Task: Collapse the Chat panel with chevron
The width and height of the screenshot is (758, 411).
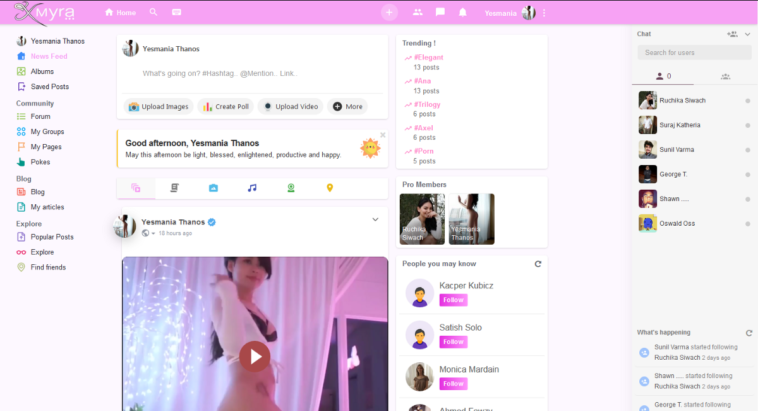Action: coord(747,34)
